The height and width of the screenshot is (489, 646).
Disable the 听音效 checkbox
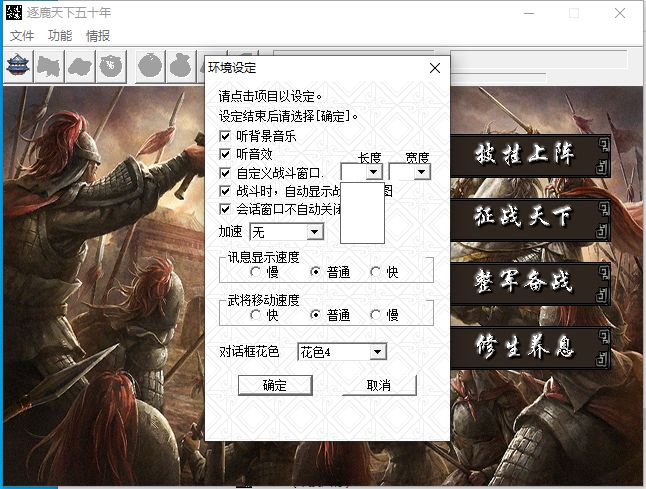pos(225,154)
